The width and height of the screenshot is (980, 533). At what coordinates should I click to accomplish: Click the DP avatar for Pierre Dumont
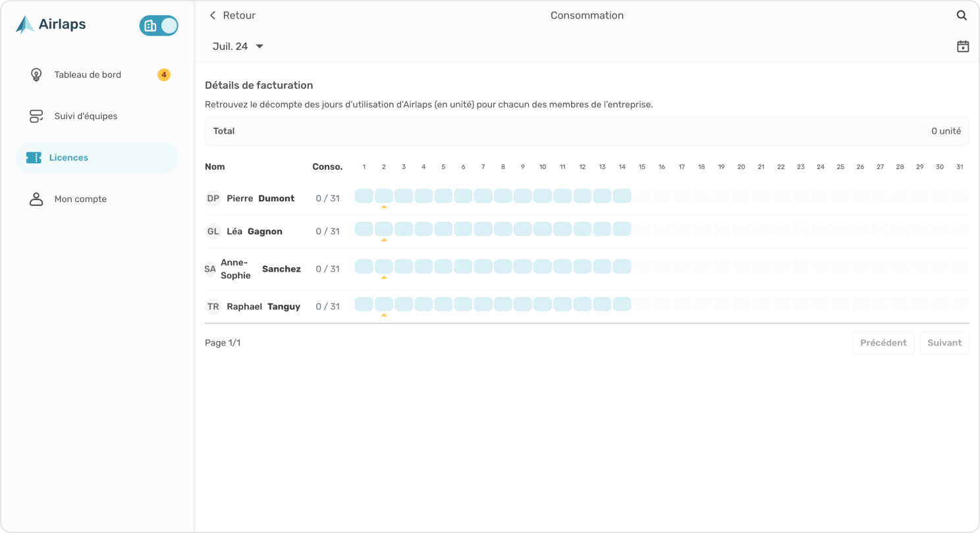coord(213,199)
